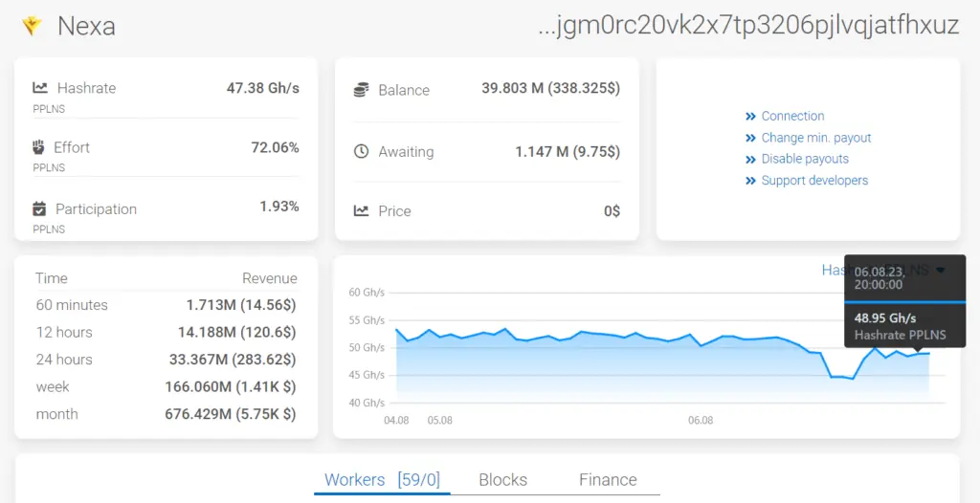Click the Balance coins stack icon
980x503 pixels.
pyautogui.click(x=361, y=90)
